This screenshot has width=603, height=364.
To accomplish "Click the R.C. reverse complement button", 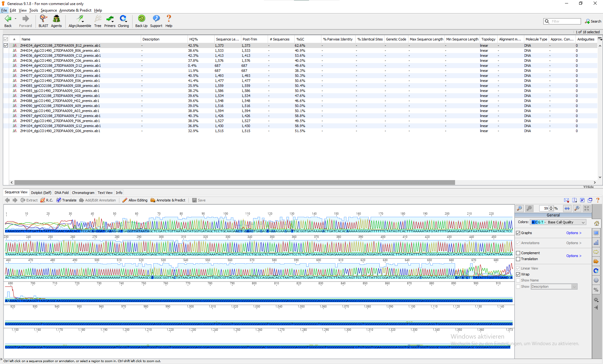I will 46,200.
